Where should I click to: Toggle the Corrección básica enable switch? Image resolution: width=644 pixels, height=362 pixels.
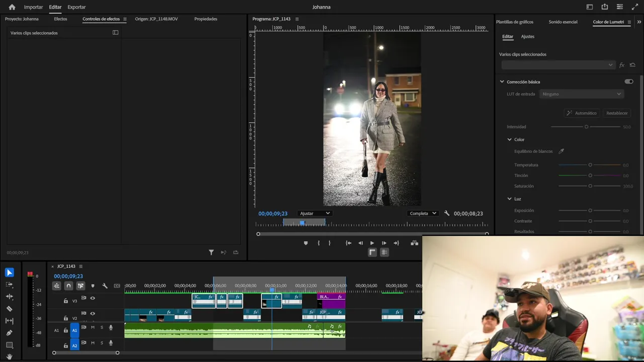(x=629, y=81)
